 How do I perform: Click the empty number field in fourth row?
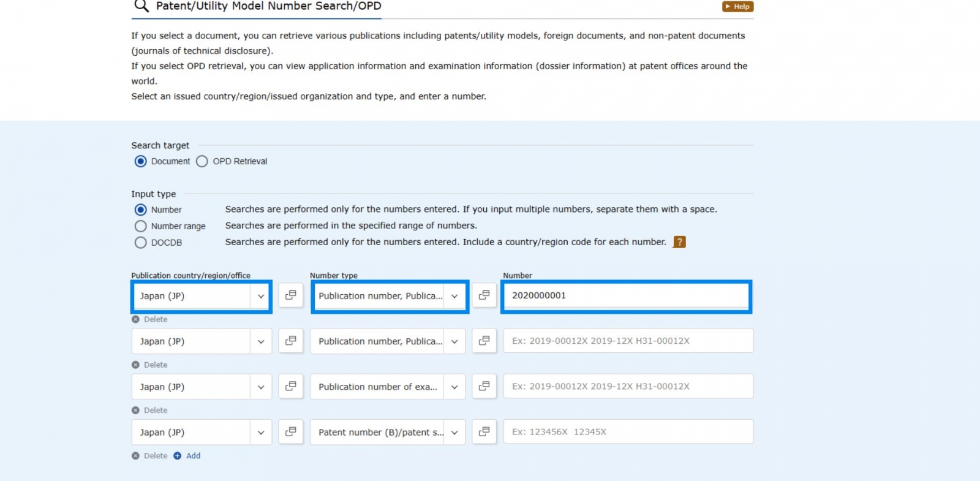[x=628, y=431]
